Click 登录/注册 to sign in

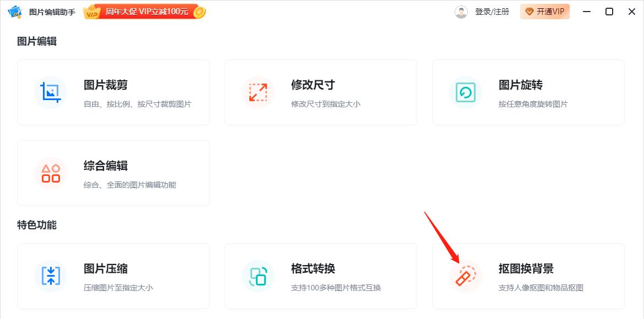pyautogui.click(x=492, y=12)
